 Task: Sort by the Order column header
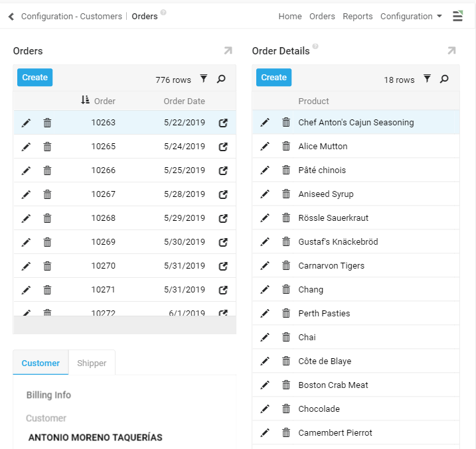click(104, 101)
